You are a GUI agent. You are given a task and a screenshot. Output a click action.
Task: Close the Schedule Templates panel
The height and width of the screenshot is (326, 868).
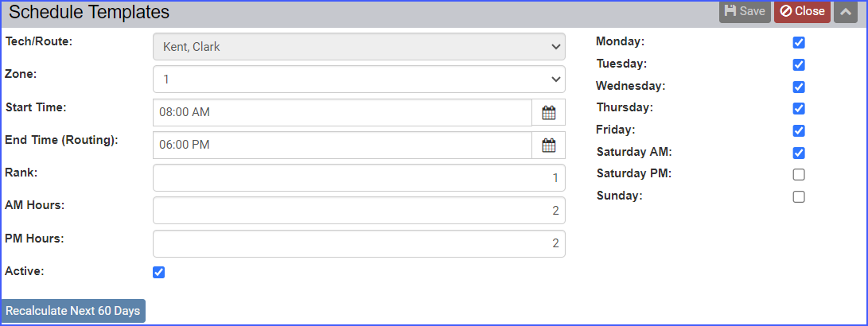tap(802, 12)
